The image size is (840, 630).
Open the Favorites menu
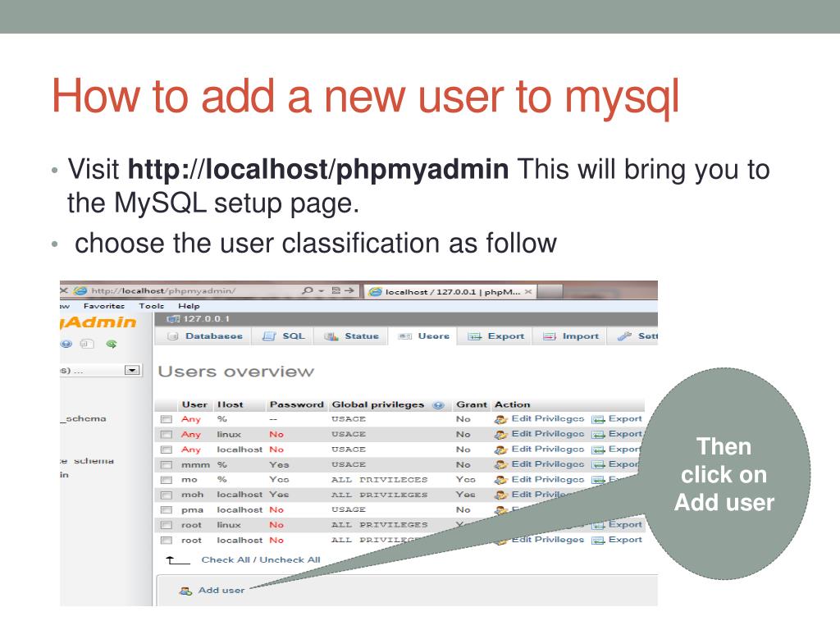pos(104,306)
